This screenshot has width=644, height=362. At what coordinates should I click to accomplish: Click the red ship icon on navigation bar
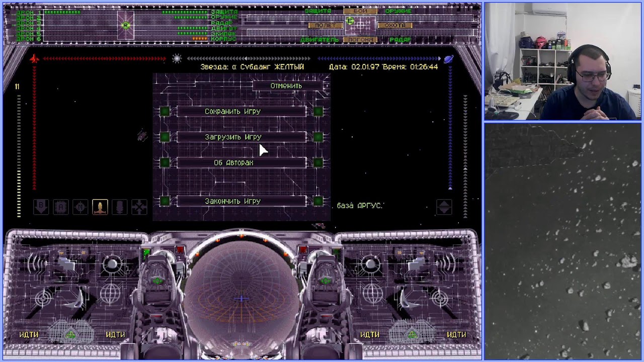pyautogui.click(x=34, y=59)
